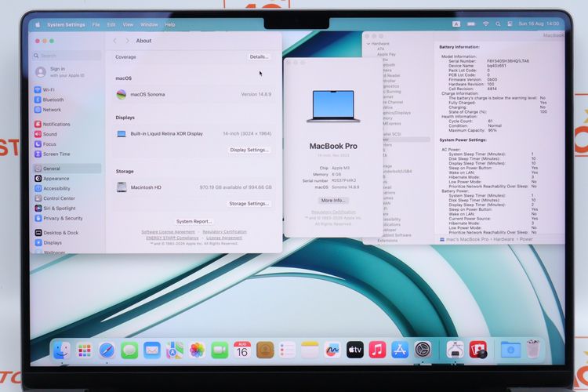Collapse the Hardware tree in System Information

pyautogui.click(x=368, y=44)
